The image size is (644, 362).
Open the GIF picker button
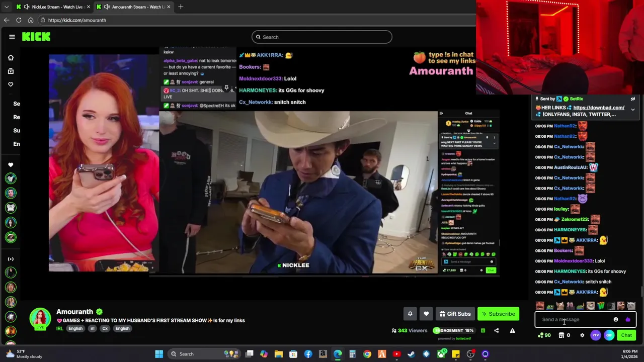[x=609, y=335]
